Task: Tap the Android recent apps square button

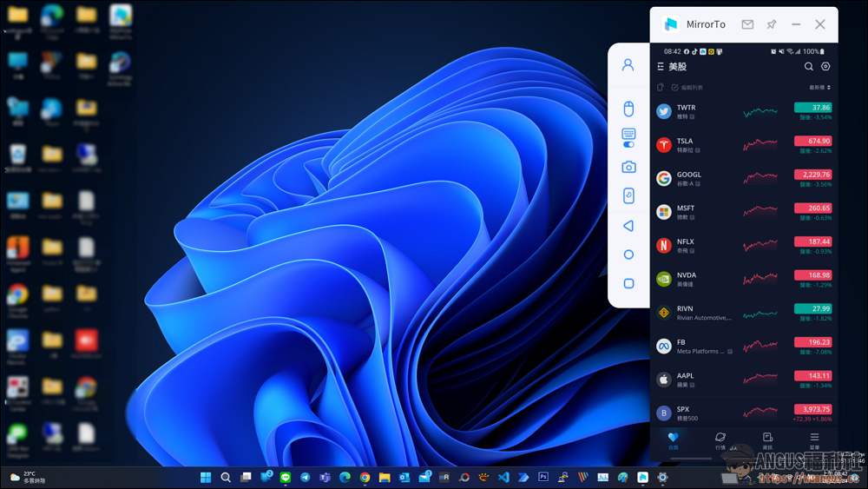Action: pos(628,283)
